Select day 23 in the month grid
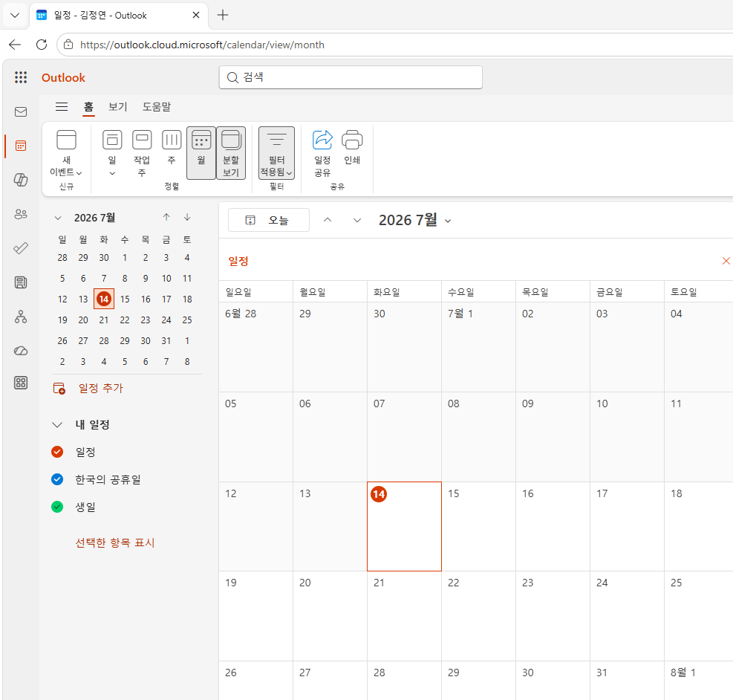The height and width of the screenshot is (700, 733). (x=553, y=616)
